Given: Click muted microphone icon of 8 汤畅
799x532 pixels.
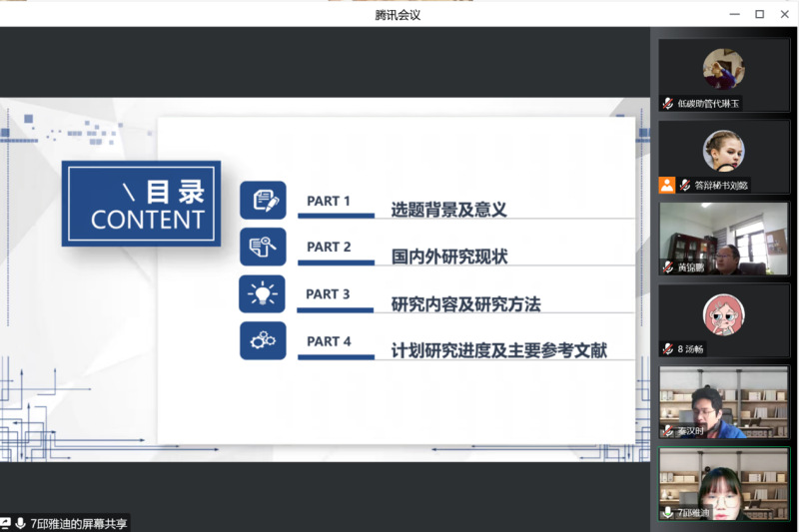Looking at the screenshot, I should [668, 348].
